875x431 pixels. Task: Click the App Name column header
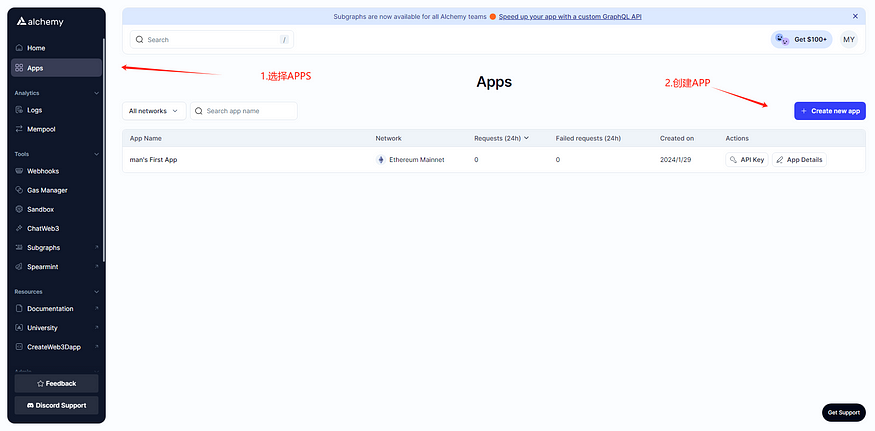(146, 138)
